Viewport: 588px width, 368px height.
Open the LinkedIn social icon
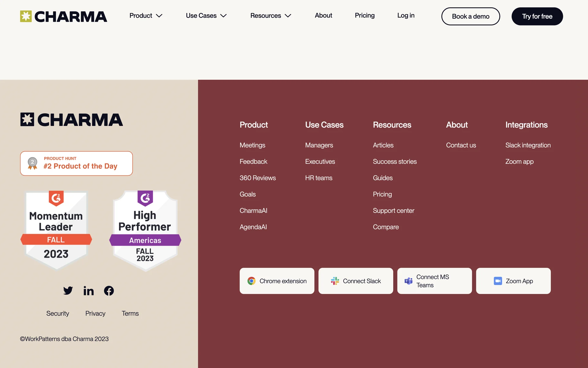click(89, 291)
